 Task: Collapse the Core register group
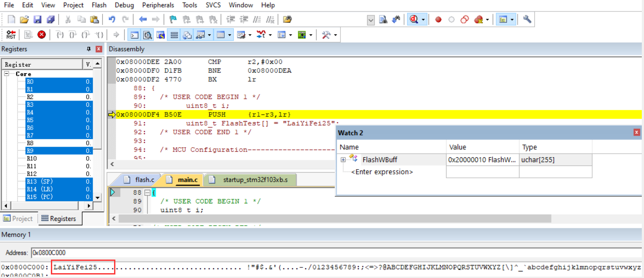pos(7,74)
